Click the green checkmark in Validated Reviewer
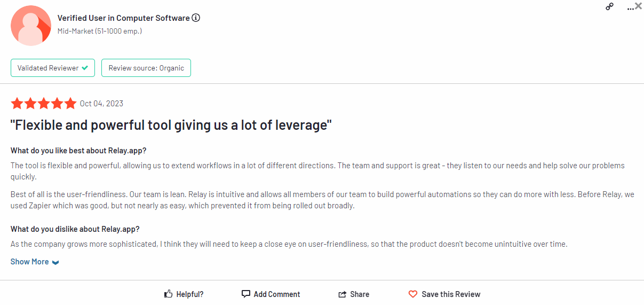The width and height of the screenshot is (644, 305). click(85, 68)
